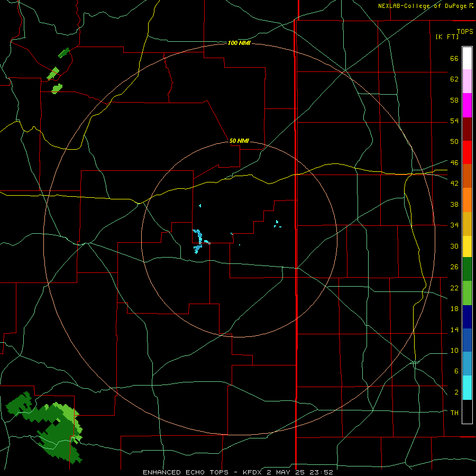Viewport: 476px width, 476px height.
Task: Click the ENHANCED ECHO TOPS KFDX timestamp caption
Action: coord(238,472)
